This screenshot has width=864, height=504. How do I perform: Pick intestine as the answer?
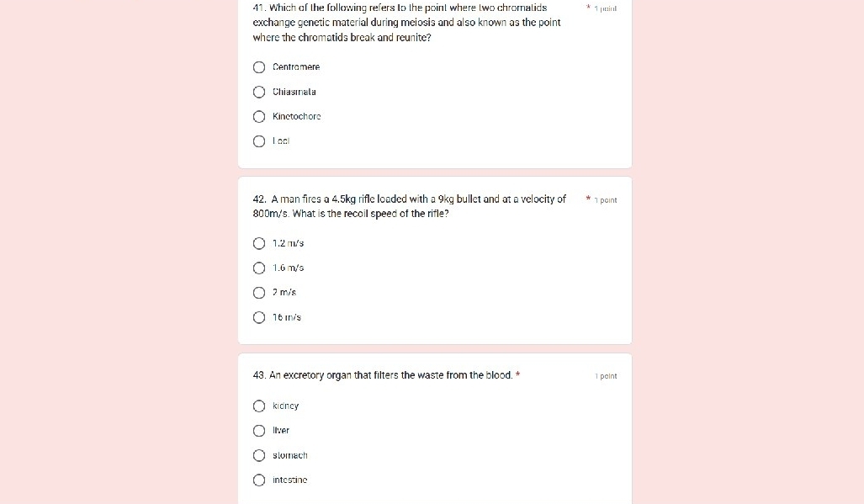pos(259,480)
